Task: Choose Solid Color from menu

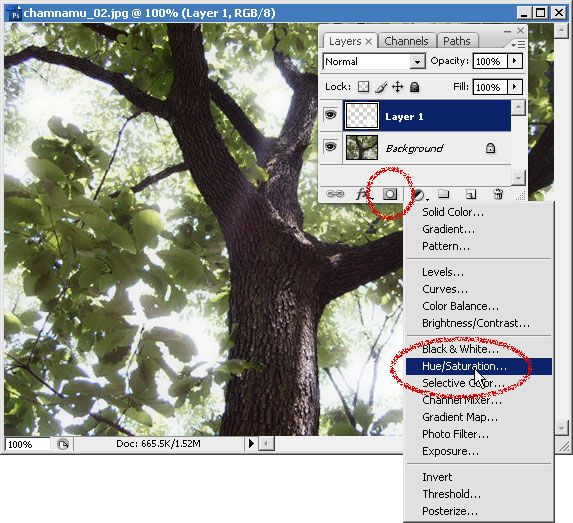Action: (478, 212)
